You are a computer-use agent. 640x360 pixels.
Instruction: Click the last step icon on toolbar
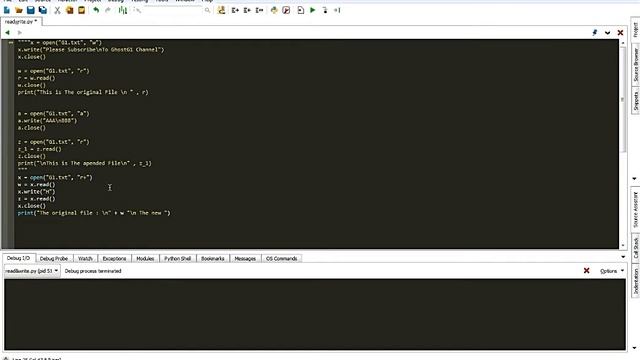(337, 10)
